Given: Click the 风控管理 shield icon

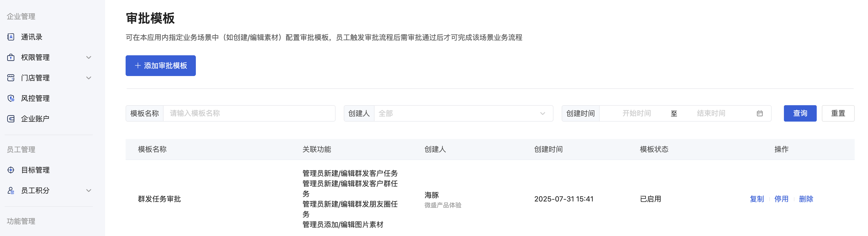Looking at the screenshot, I should pyautogui.click(x=11, y=98).
